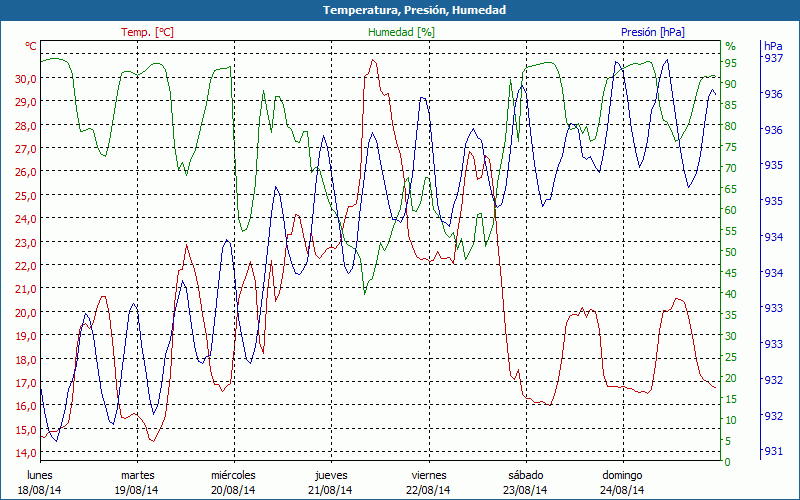The width and height of the screenshot is (800, 500).
Task: Pick the miércoles day label
Action: 233,475
